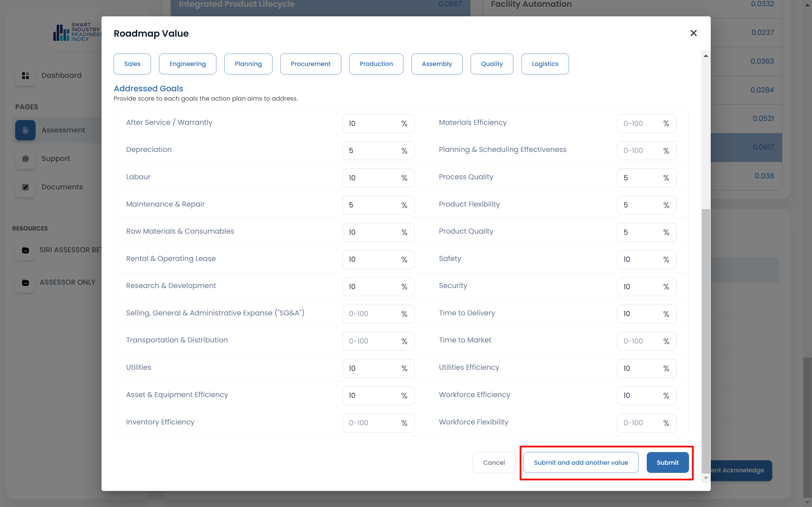Click the Inventory Efficiency percentage field
Viewport: 812px width, 507px height.
tap(371, 423)
